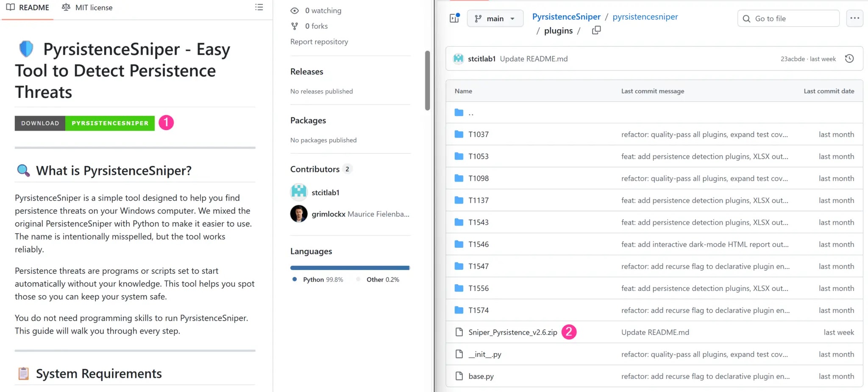Click the file icon of __init__.py
The width and height of the screenshot is (868, 392).
tap(459, 354)
